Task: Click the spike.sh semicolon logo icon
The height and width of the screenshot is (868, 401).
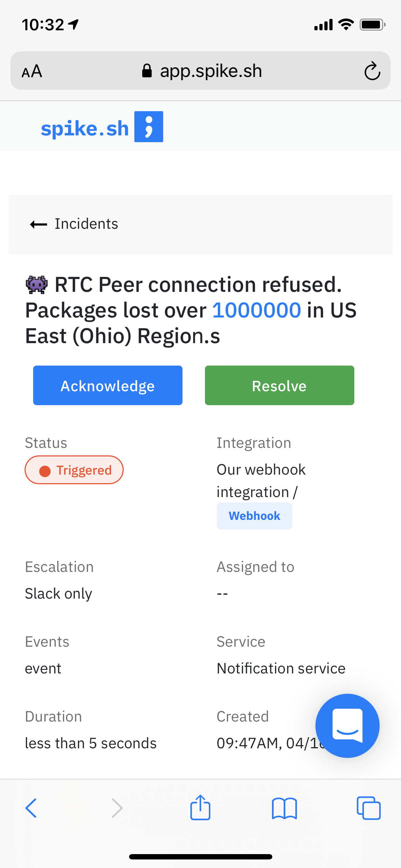Action: pyautogui.click(x=149, y=126)
